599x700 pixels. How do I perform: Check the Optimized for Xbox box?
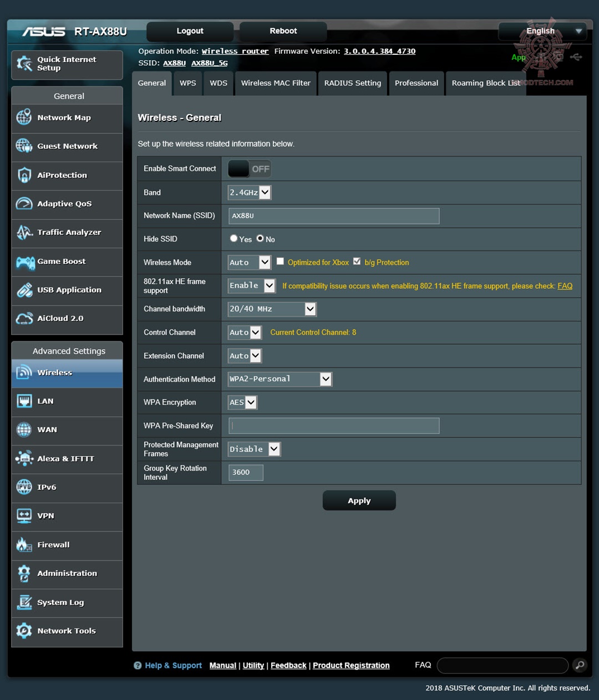(x=280, y=261)
